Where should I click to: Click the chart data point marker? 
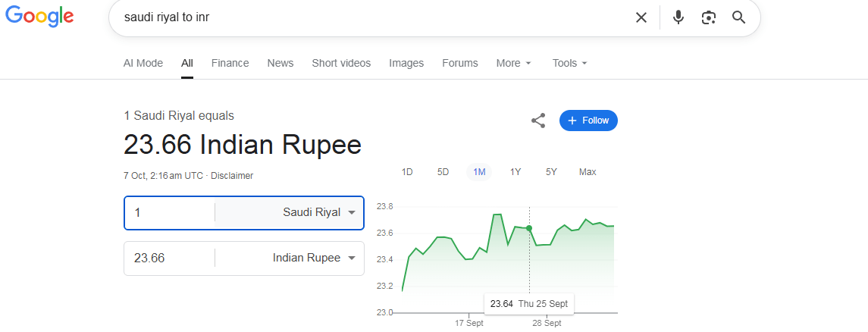click(529, 228)
